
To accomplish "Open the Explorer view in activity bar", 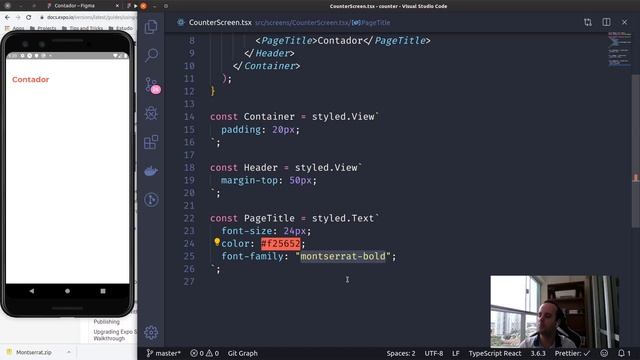I will [151, 27].
